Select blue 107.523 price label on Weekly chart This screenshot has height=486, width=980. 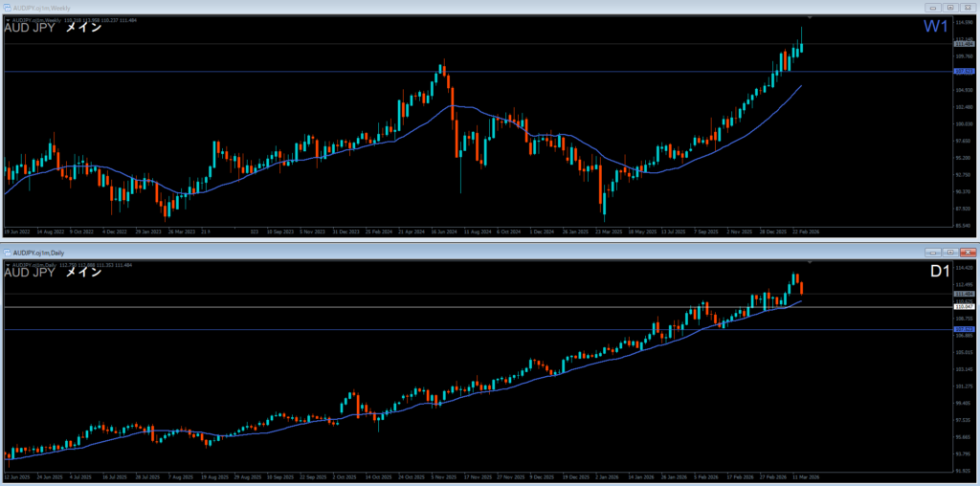click(964, 71)
